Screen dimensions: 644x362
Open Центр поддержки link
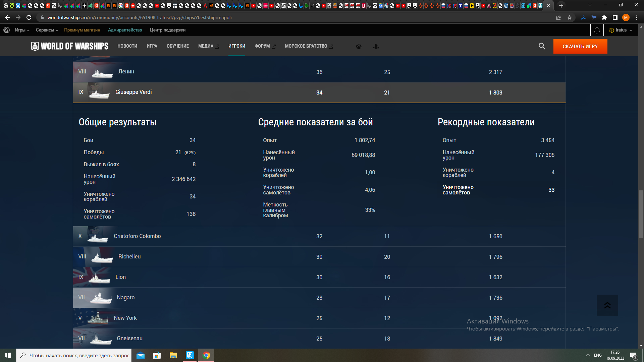coord(167,30)
